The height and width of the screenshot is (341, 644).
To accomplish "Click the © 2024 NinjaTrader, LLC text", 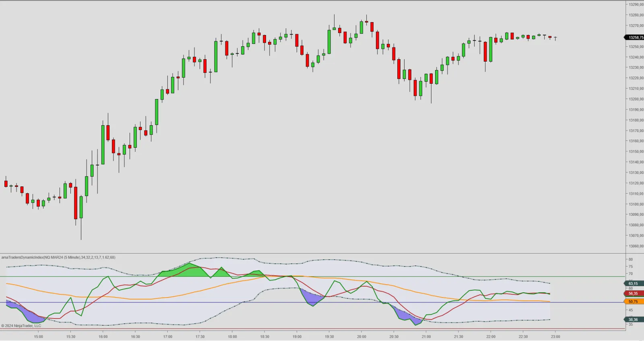I will 21,326.
